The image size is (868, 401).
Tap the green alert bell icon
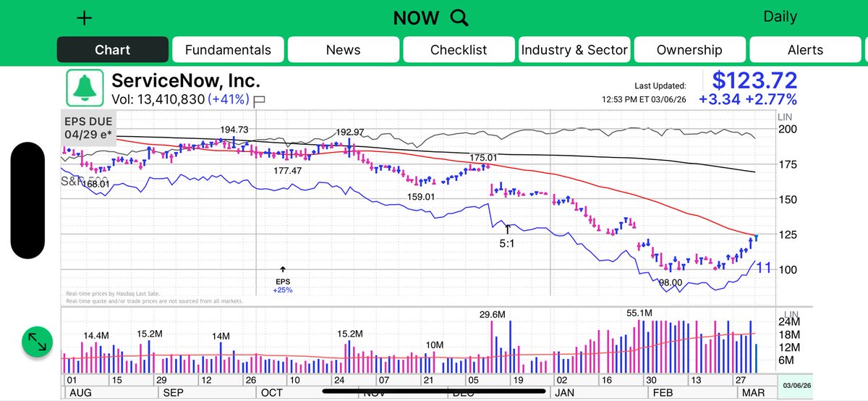pos(85,88)
